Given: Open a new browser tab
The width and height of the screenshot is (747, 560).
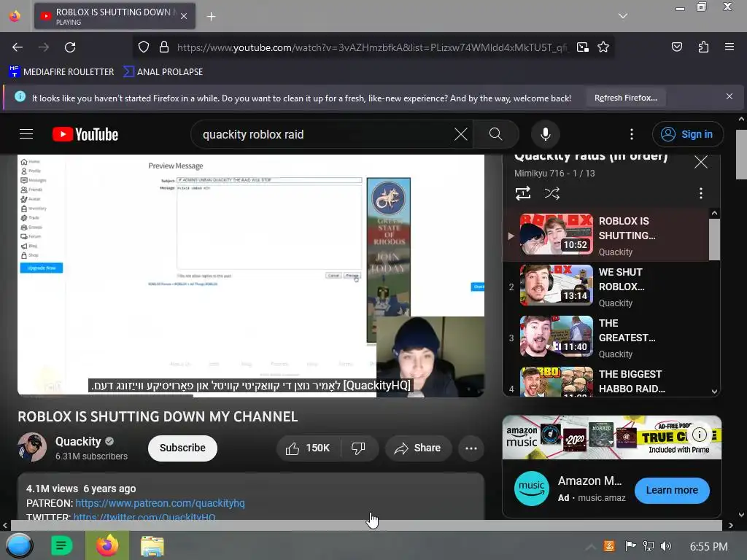Looking at the screenshot, I should pos(211,17).
